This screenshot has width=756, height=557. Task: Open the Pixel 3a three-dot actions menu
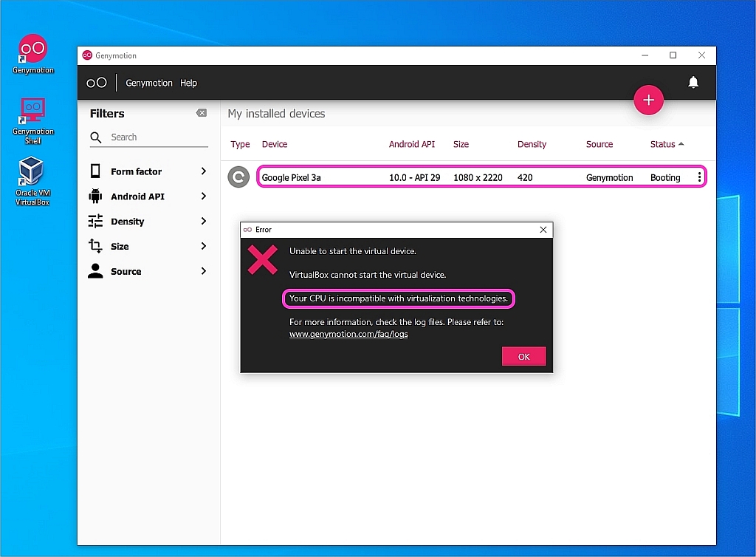click(x=699, y=177)
